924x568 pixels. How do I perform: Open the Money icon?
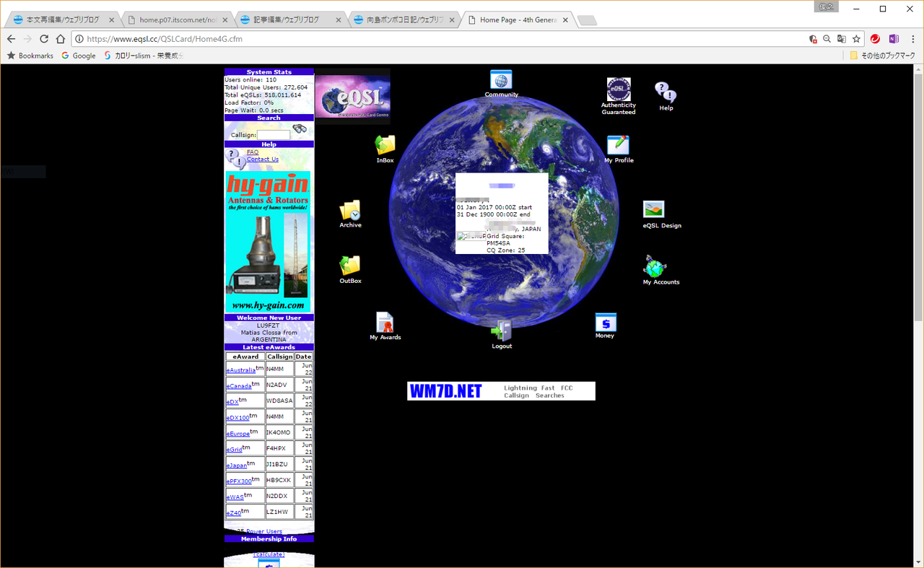(x=606, y=322)
